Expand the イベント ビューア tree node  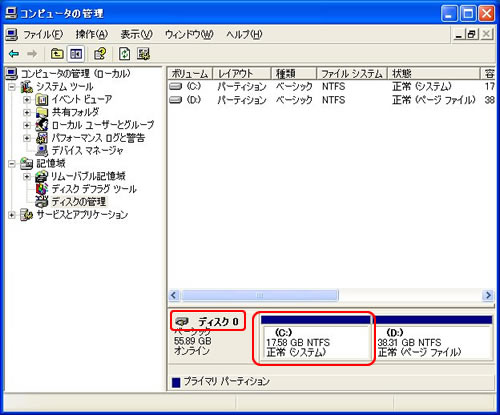point(27,100)
